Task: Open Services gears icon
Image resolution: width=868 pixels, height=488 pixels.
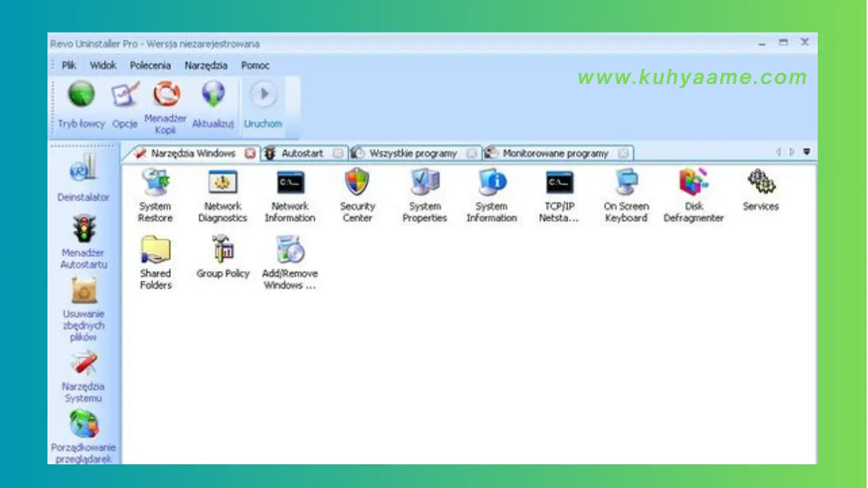Action: (x=761, y=190)
